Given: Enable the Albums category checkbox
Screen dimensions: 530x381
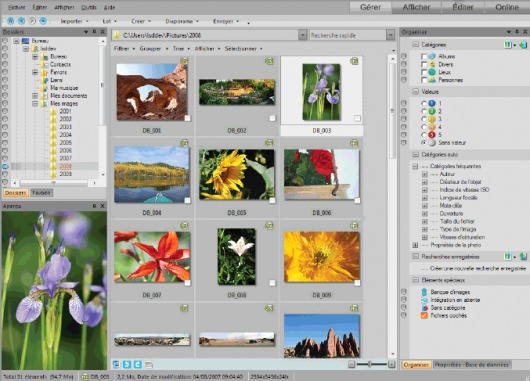Looking at the screenshot, I should (x=424, y=56).
